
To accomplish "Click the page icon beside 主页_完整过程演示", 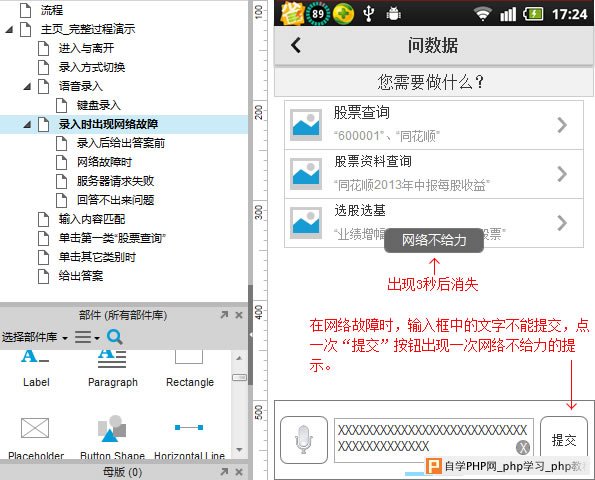I will coord(25,30).
